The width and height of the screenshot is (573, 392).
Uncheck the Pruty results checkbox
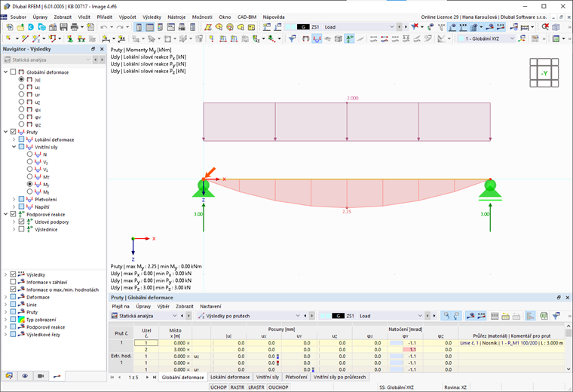tap(13, 132)
